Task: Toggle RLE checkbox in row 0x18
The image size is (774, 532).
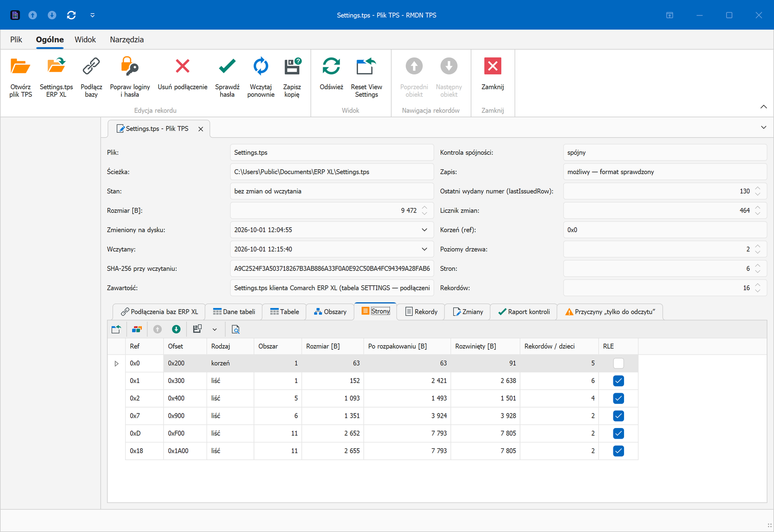Action: tap(618, 451)
